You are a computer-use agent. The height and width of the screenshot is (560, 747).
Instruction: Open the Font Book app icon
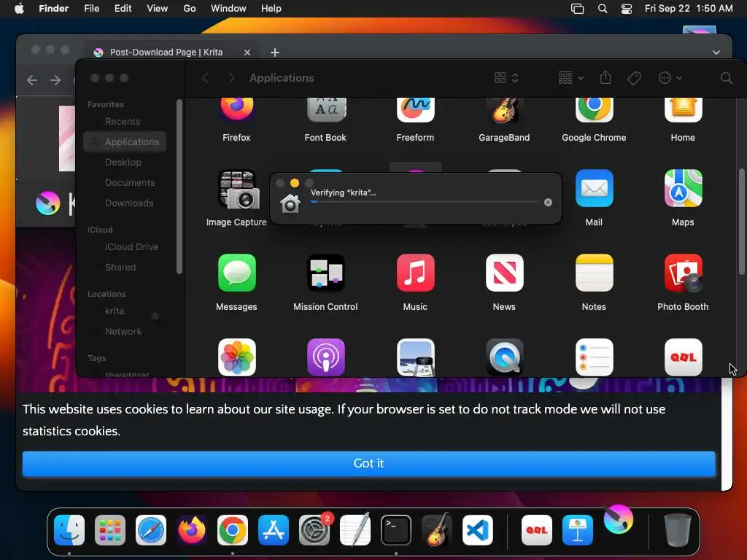click(326, 110)
